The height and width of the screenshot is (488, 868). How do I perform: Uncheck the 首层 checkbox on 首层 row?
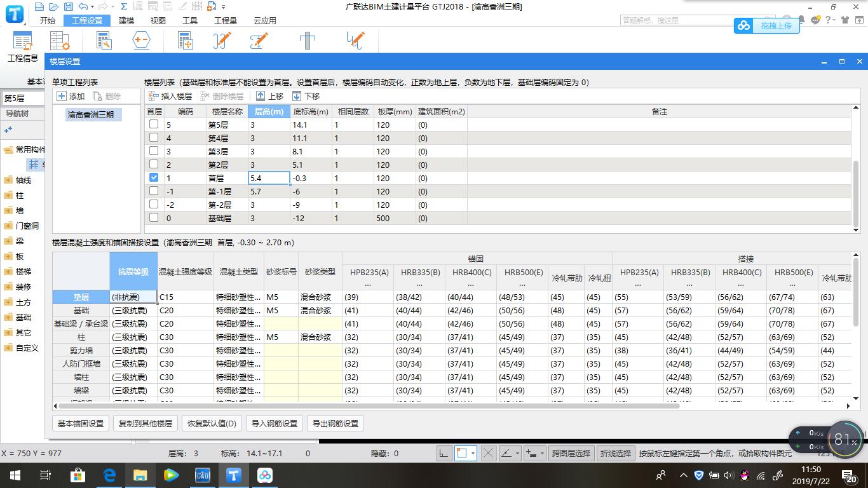click(153, 178)
